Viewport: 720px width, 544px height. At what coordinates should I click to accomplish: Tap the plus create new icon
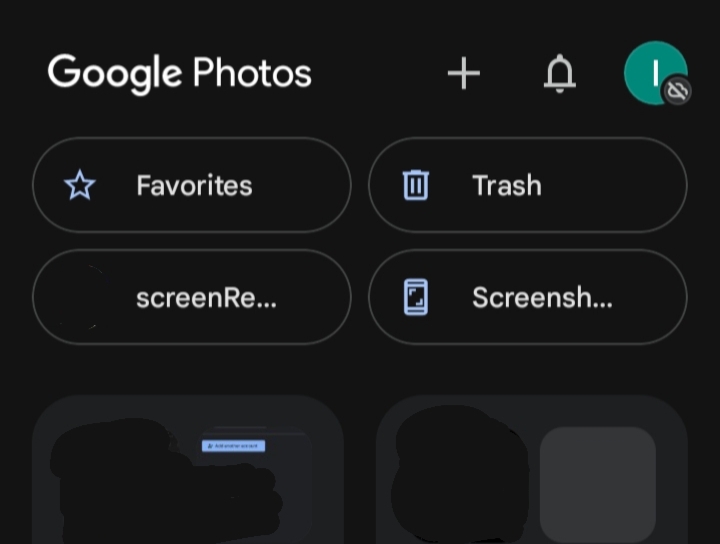click(x=464, y=73)
